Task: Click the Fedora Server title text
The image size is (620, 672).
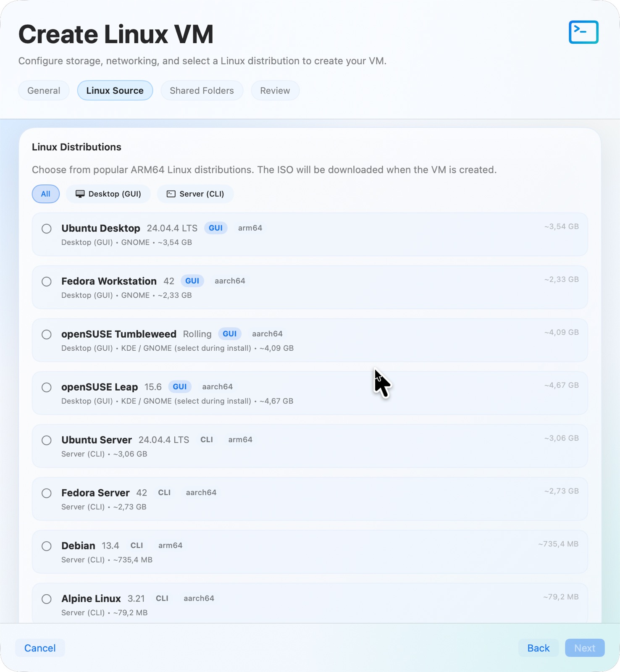Action: [95, 493]
